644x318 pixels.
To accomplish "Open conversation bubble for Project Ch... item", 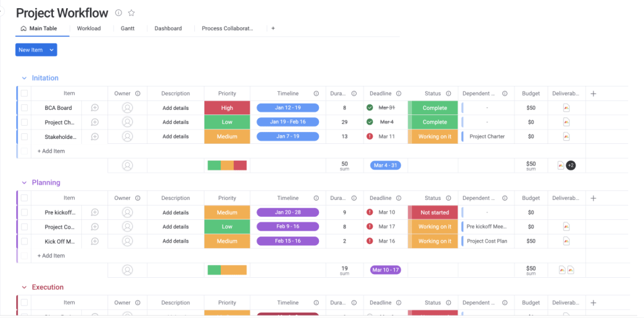I will click(94, 123).
